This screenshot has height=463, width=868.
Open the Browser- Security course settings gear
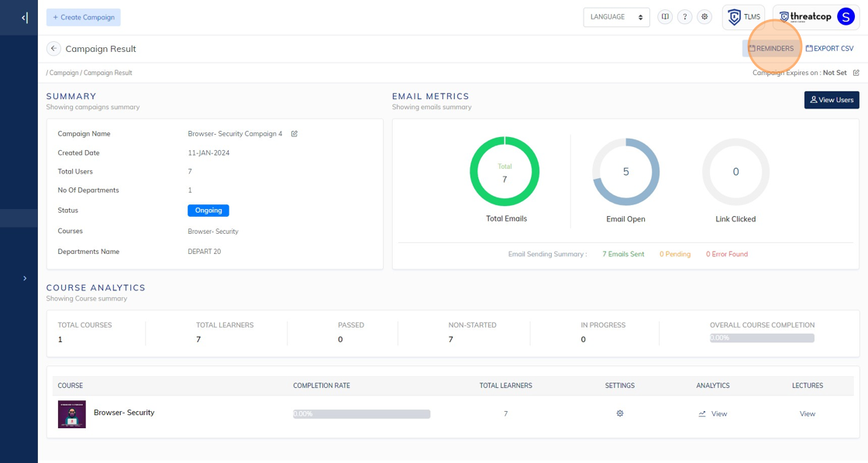pyautogui.click(x=620, y=413)
